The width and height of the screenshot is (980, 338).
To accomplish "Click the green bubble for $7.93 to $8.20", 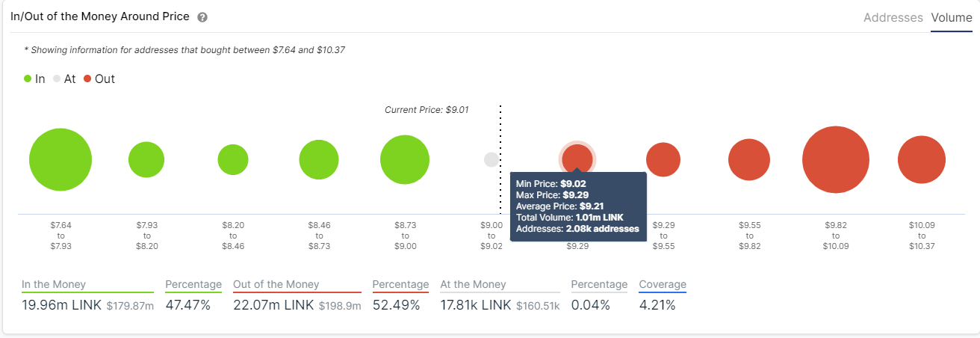I will point(146,159).
